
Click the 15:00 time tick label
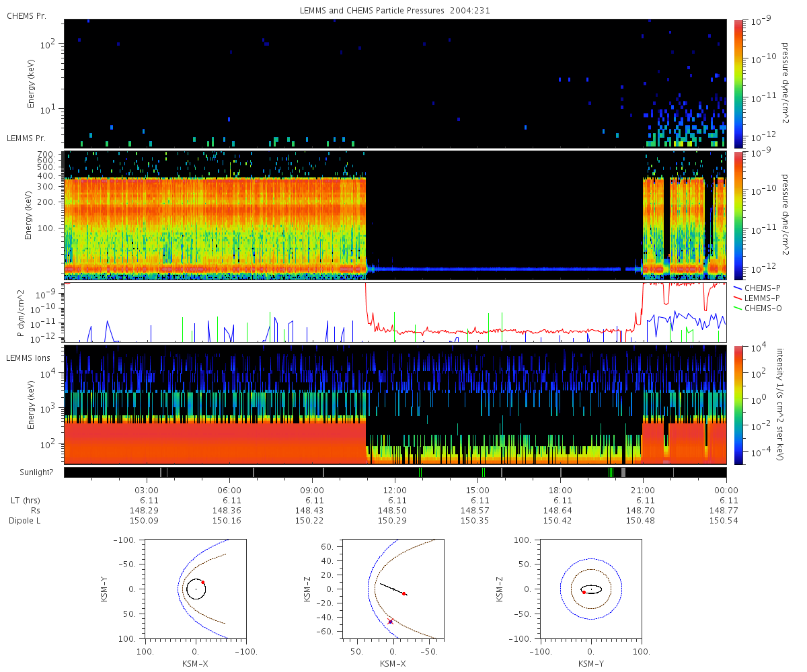477,490
